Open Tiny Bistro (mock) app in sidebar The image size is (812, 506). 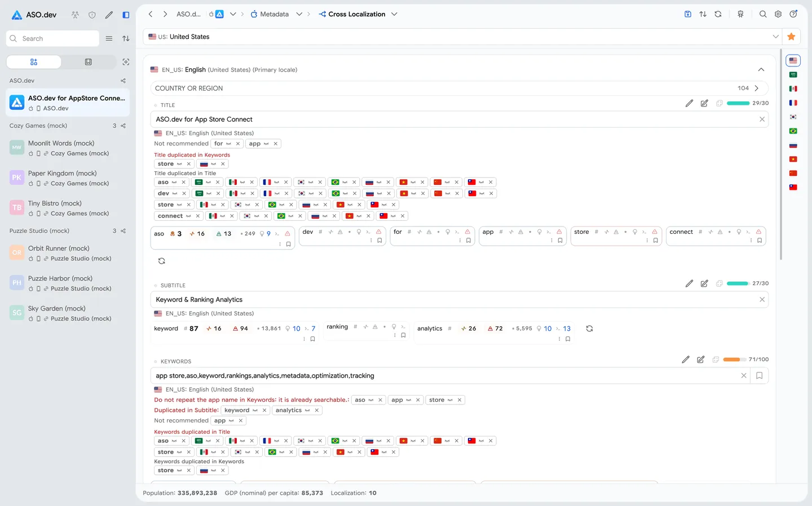68,208
